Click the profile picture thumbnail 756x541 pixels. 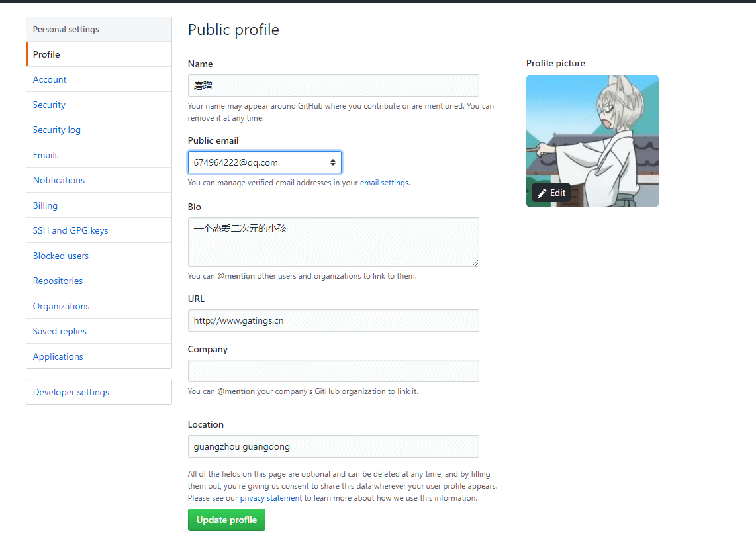(x=592, y=132)
